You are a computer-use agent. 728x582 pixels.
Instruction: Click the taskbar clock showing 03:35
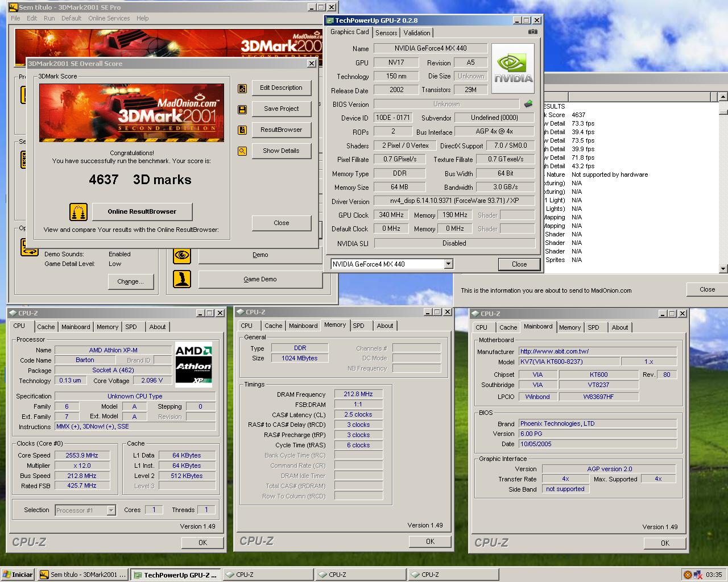click(x=714, y=575)
